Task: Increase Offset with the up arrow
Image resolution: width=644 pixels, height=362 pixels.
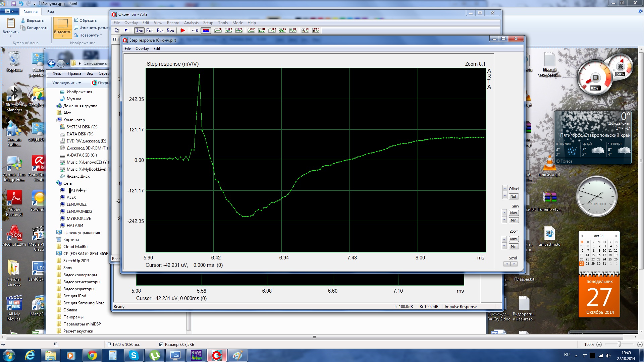Action: tap(505, 189)
